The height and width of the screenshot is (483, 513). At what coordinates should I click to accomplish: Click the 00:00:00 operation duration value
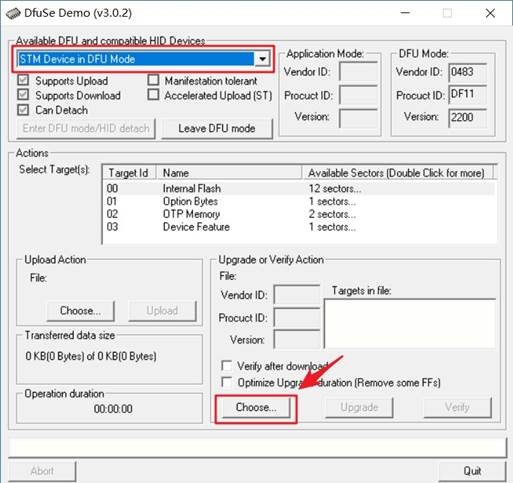(x=113, y=409)
